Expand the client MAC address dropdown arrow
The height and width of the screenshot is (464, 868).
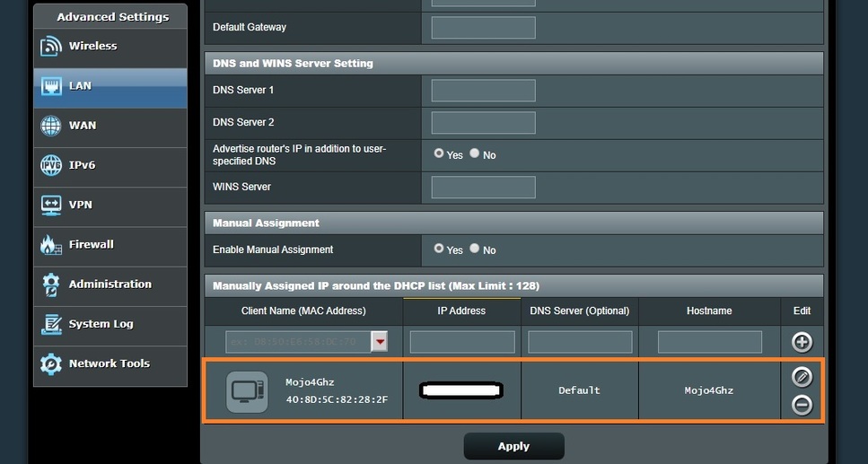click(x=380, y=342)
